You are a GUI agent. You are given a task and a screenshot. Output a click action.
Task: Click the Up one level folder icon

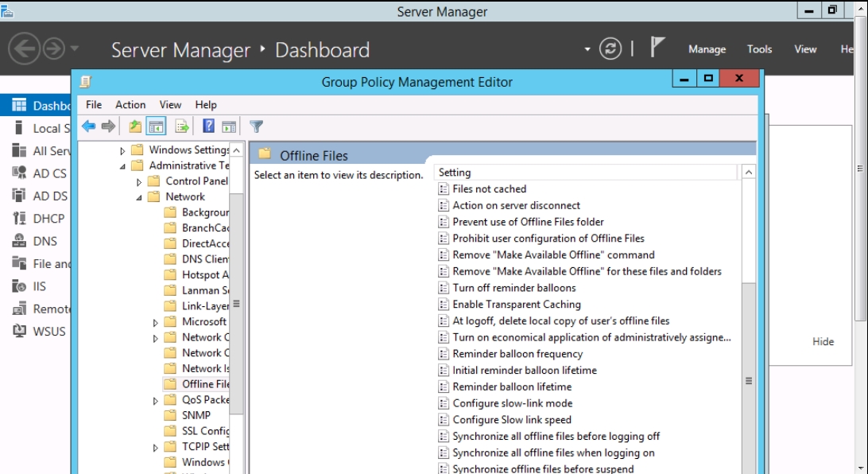pos(135,126)
